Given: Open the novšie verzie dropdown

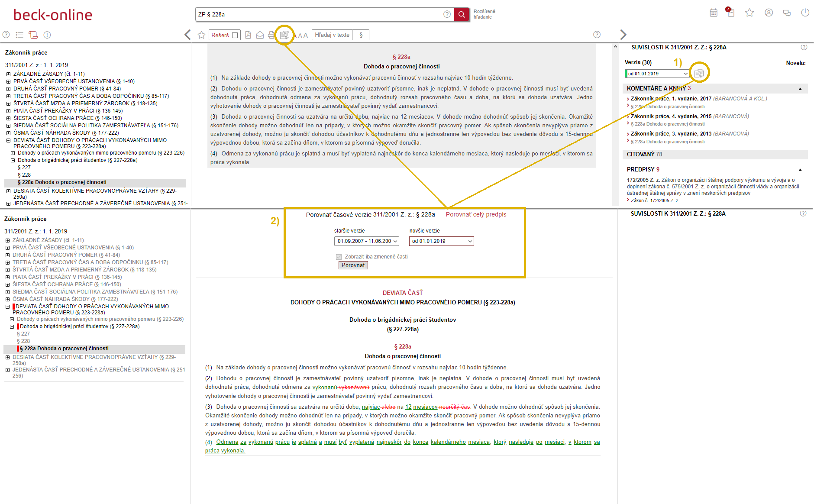Looking at the screenshot, I should pos(442,241).
